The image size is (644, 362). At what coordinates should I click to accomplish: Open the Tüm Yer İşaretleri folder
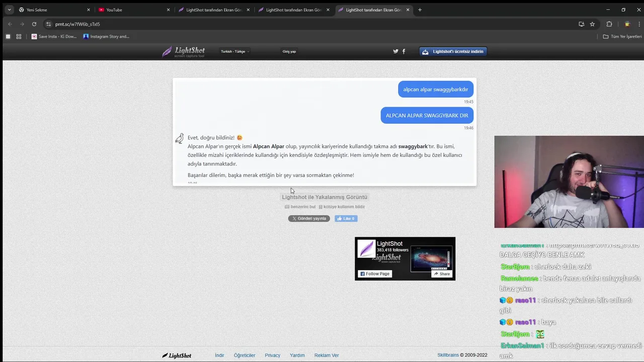pos(622,36)
